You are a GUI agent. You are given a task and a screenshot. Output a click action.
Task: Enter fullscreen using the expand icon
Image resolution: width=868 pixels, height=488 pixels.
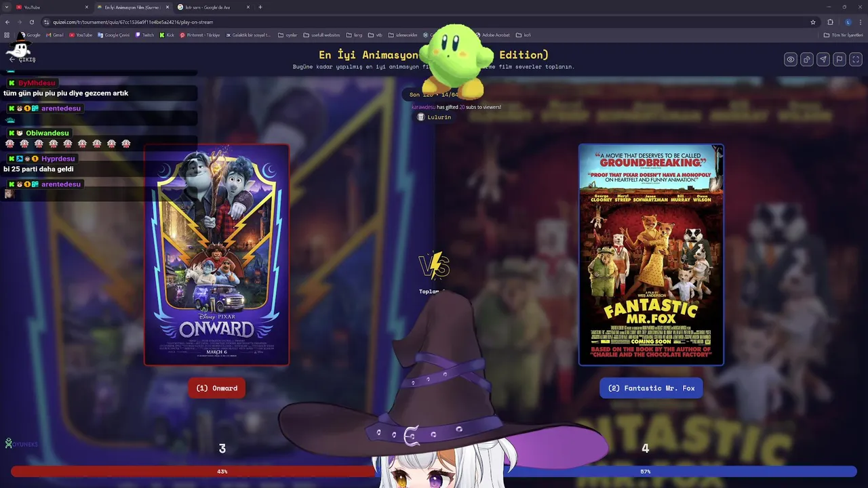click(x=856, y=59)
